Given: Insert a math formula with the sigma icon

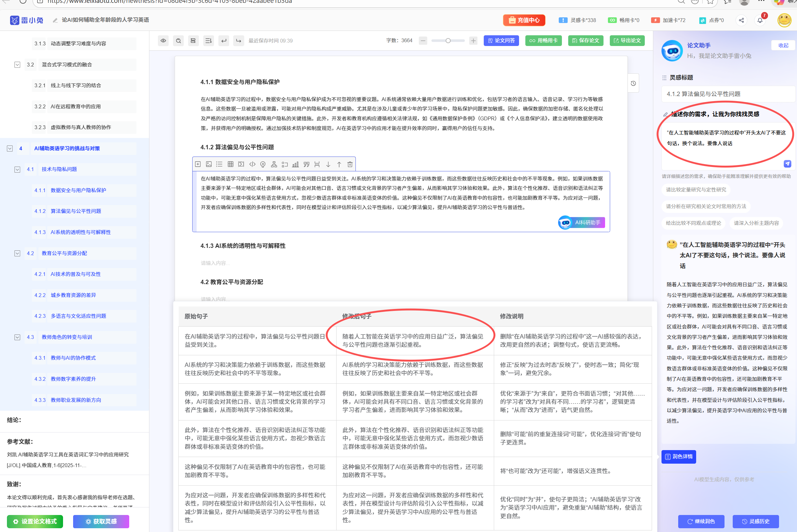Looking at the screenshot, I should pos(241,164).
